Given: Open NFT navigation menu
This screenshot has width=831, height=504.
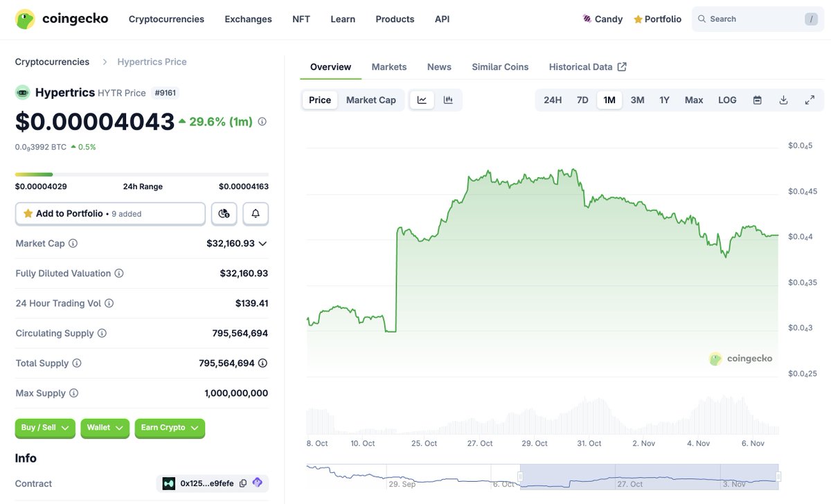Looking at the screenshot, I should coord(301,19).
